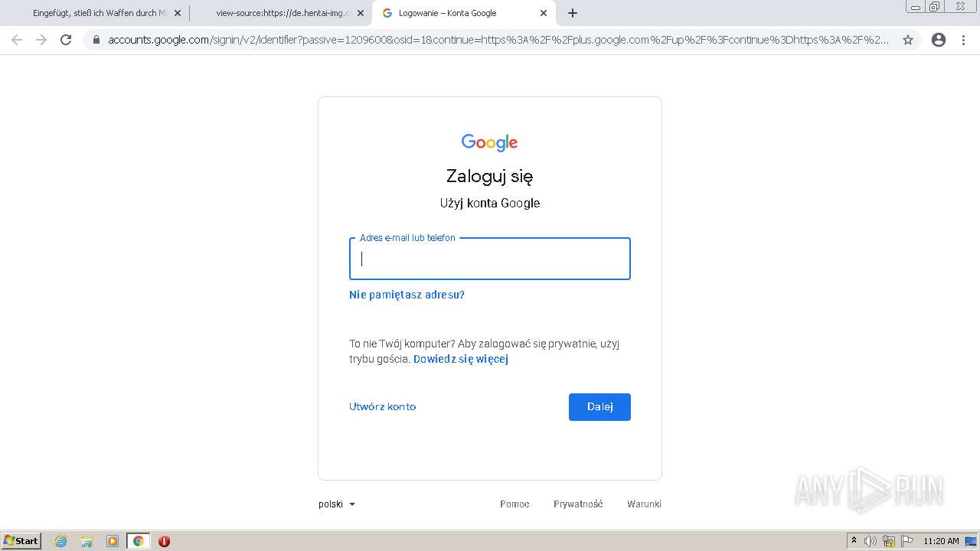
Task: Close the 'Logowanie – Konta Google' tab
Action: pyautogui.click(x=544, y=13)
